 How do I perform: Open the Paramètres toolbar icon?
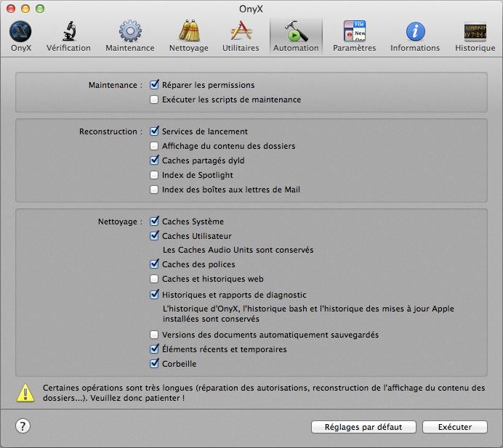coord(355,30)
